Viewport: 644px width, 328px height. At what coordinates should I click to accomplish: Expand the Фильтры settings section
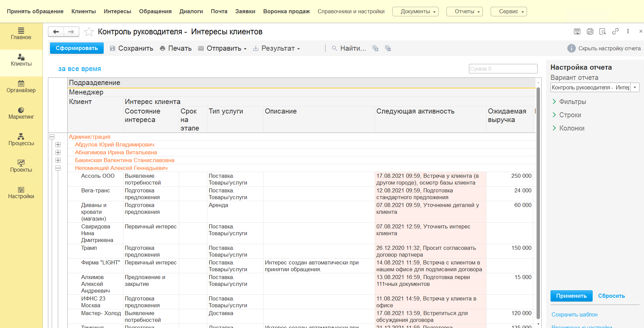tap(573, 102)
